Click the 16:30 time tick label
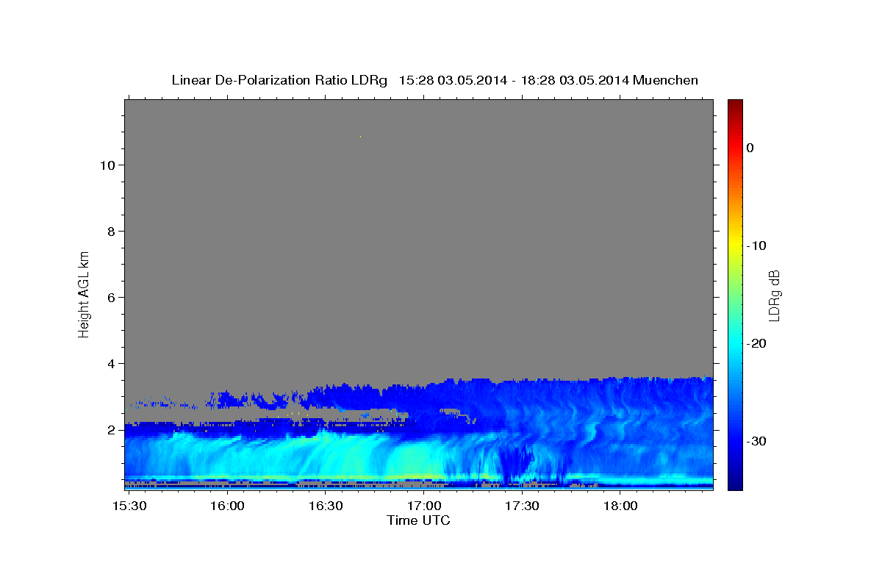The height and width of the screenshot is (588, 882). click(326, 506)
